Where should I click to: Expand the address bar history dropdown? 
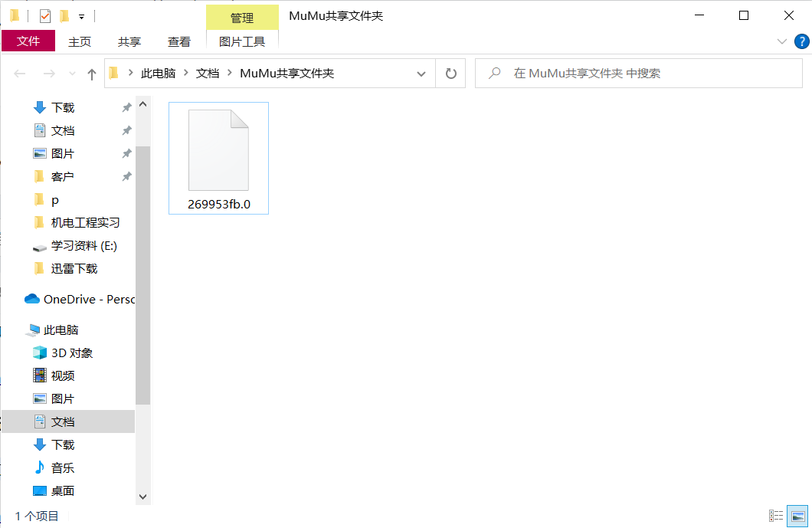(421, 74)
